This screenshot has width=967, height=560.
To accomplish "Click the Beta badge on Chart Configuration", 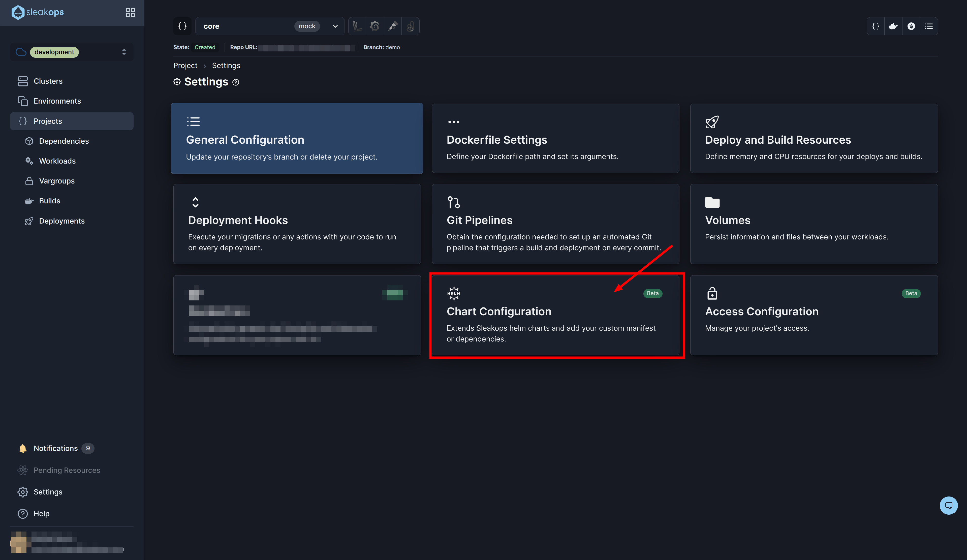I will click(x=653, y=293).
